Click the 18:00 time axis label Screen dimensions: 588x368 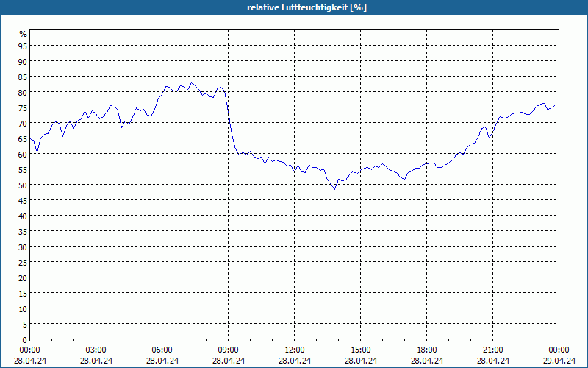coord(427,350)
